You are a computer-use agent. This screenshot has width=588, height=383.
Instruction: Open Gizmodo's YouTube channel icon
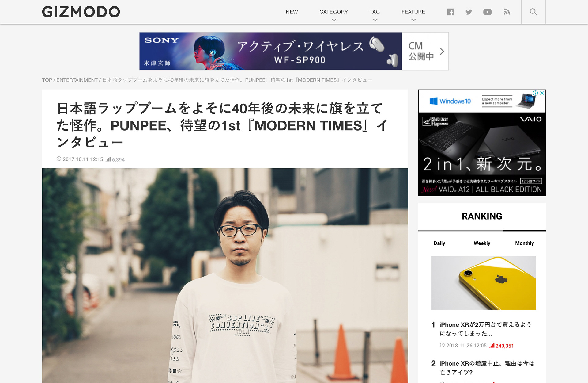[x=487, y=12]
